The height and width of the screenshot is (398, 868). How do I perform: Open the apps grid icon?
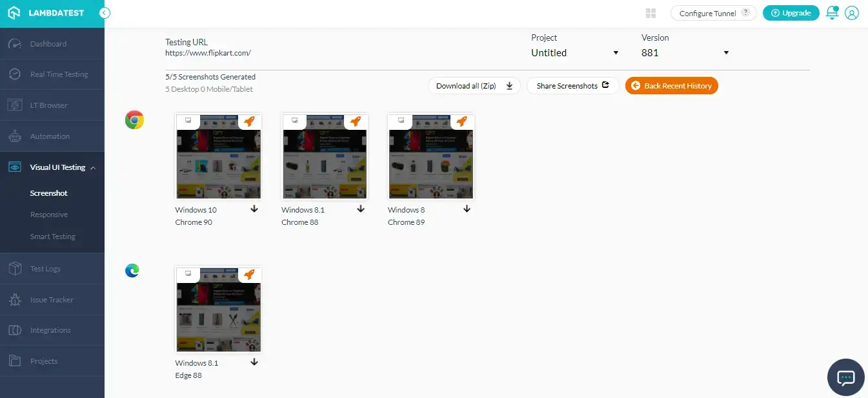(651, 14)
